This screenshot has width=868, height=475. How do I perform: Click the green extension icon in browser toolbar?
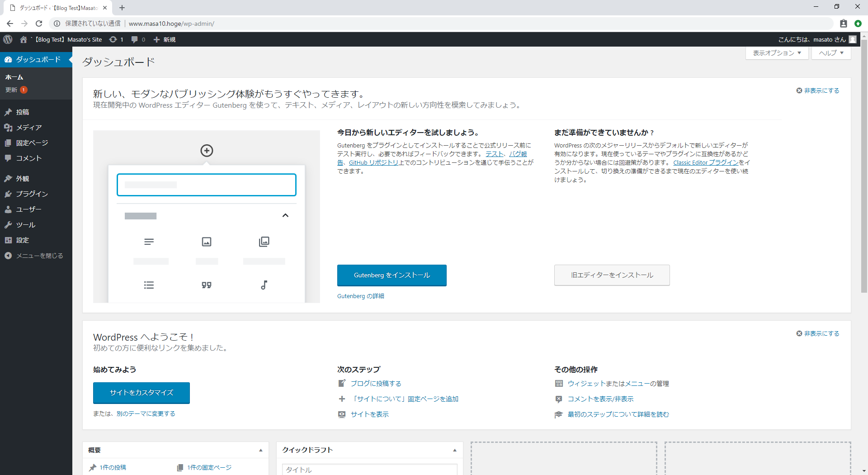tap(858, 24)
